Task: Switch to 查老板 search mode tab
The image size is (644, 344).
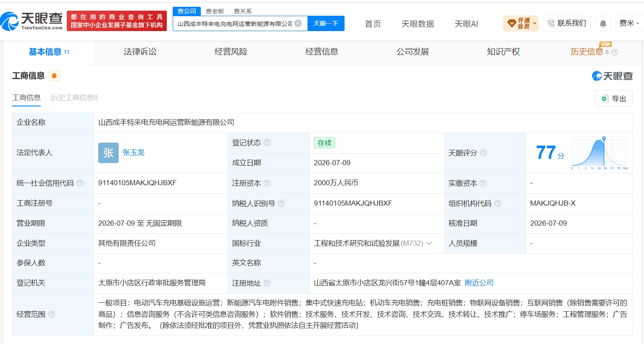Action: (215, 11)
